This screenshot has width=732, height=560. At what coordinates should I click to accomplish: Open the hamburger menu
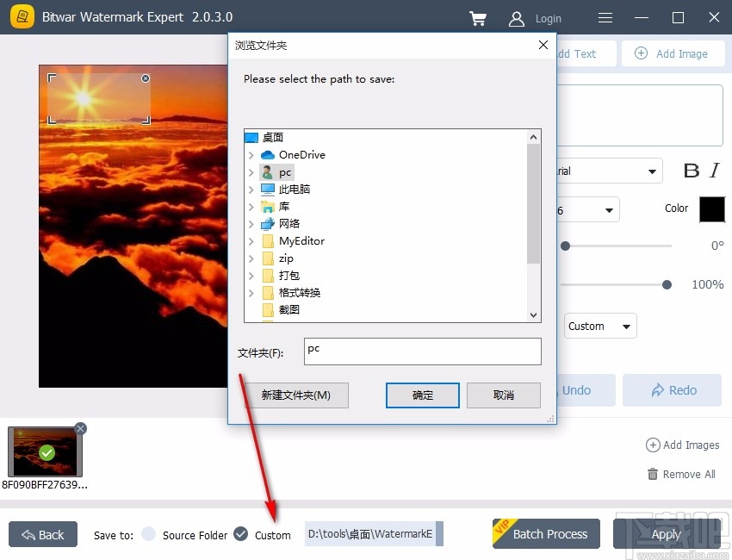tap(605, 17)
